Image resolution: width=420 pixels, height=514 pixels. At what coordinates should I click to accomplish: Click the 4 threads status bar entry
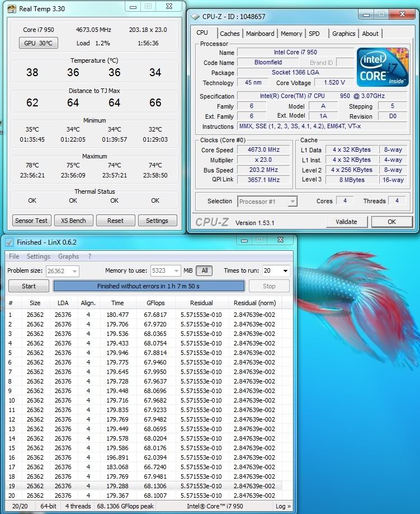[78, 506]
